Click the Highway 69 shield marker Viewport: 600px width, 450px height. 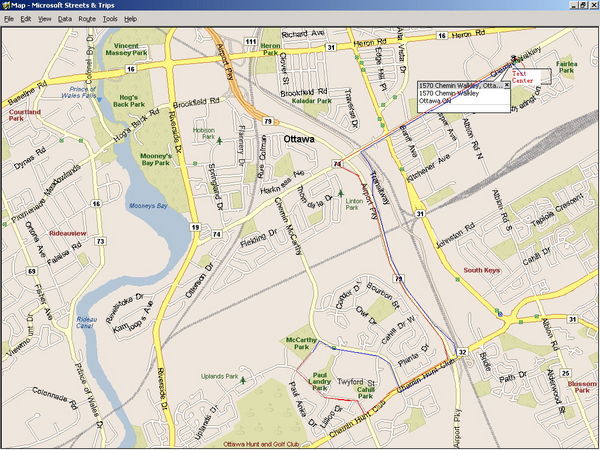pos(33,271)
